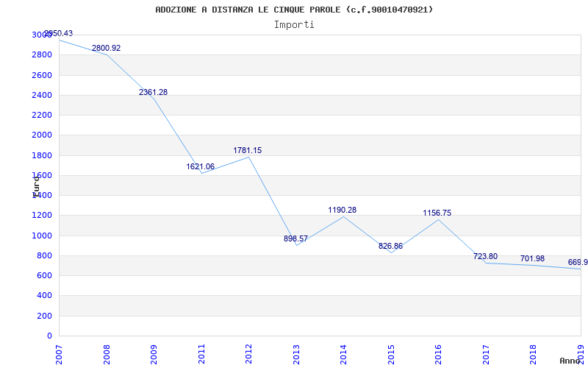
Task: Click the Euro axis label
Action: tap(36, 187)
